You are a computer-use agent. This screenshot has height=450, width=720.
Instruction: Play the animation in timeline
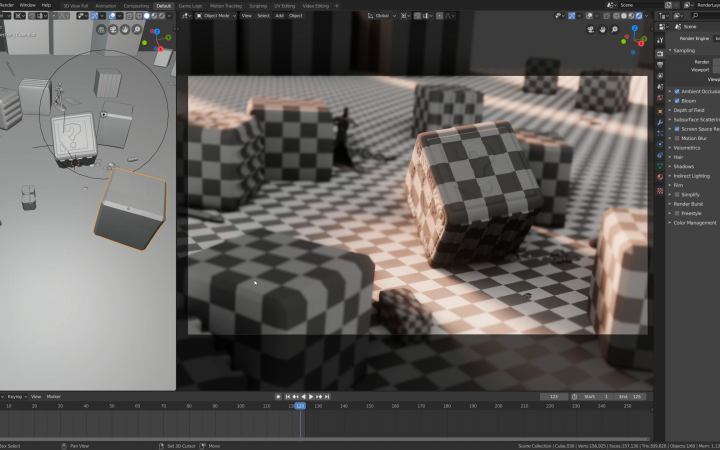tap(311, 397)
